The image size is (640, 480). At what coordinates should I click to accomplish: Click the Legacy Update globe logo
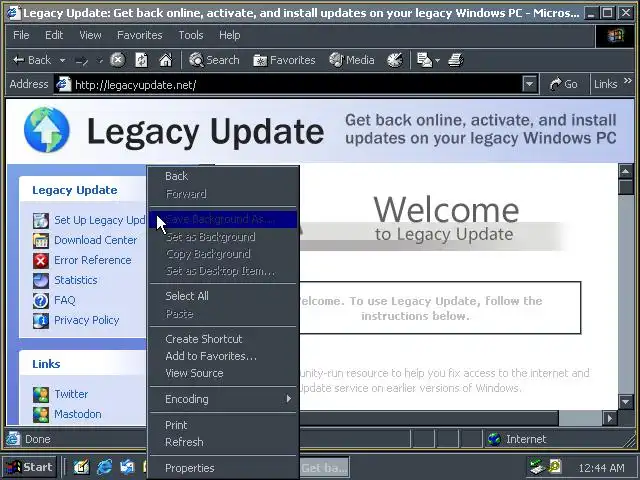[x=47, y=130]
